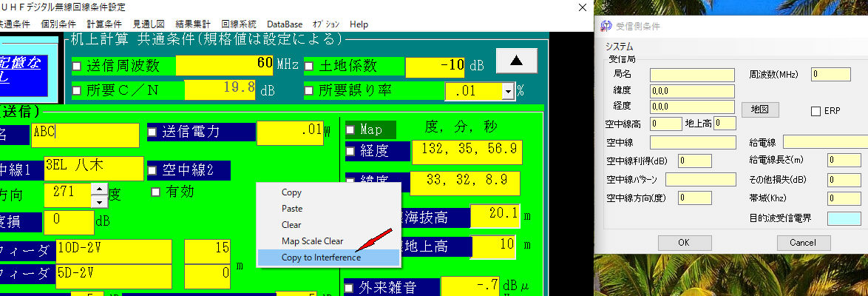Click the black up-triangle button
Screen dimensions: 868x296
click(516, 60)
